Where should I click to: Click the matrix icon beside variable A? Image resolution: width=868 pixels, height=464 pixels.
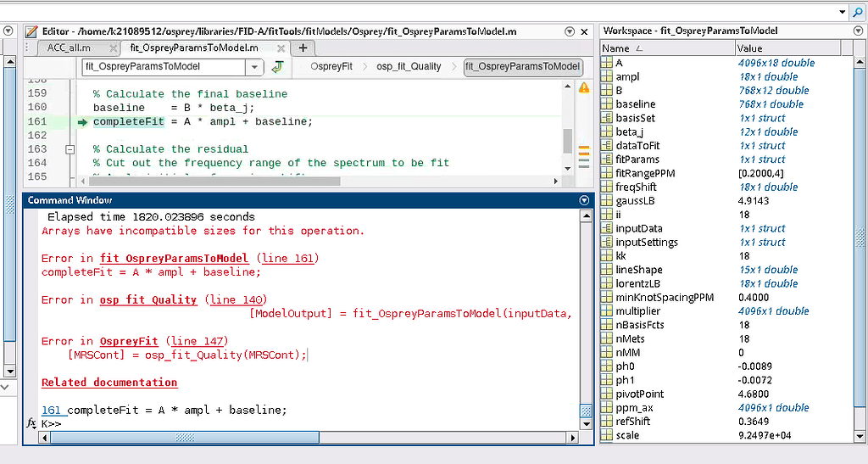607,63
